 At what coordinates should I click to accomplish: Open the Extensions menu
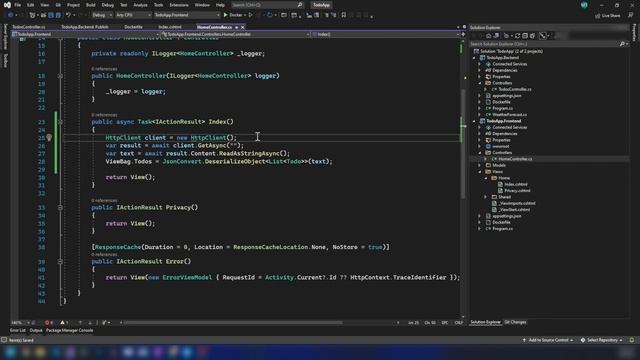tap(179, 5)
